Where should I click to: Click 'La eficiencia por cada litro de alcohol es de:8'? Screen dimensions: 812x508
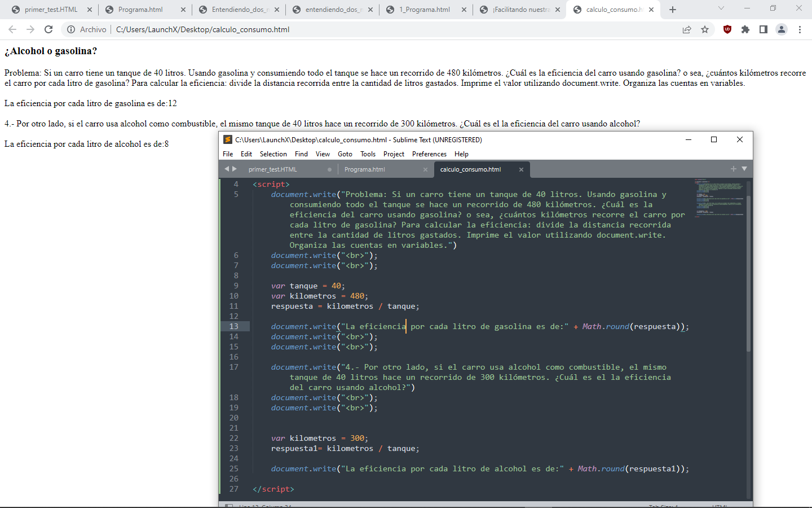tap(87, 144)
